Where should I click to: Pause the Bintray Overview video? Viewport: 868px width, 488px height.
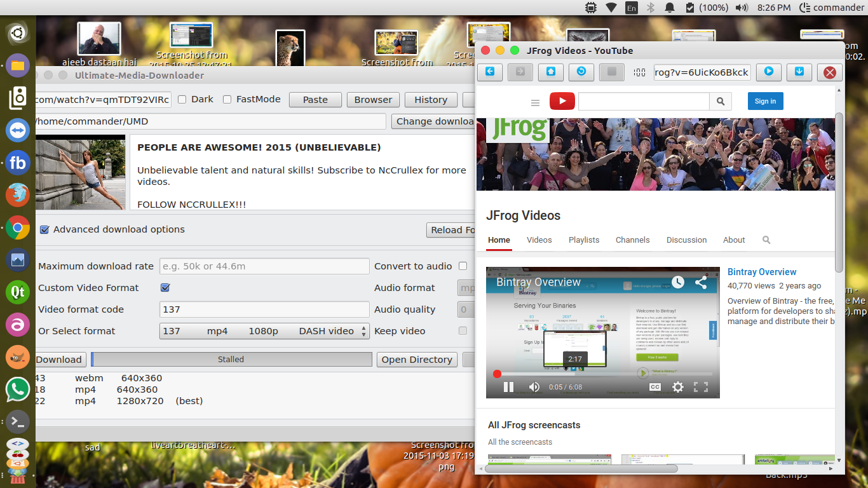(x=508, y=387)
